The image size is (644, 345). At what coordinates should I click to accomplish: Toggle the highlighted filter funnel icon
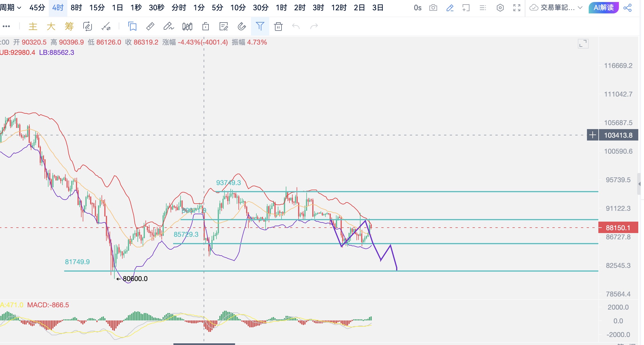click(260, 27)
